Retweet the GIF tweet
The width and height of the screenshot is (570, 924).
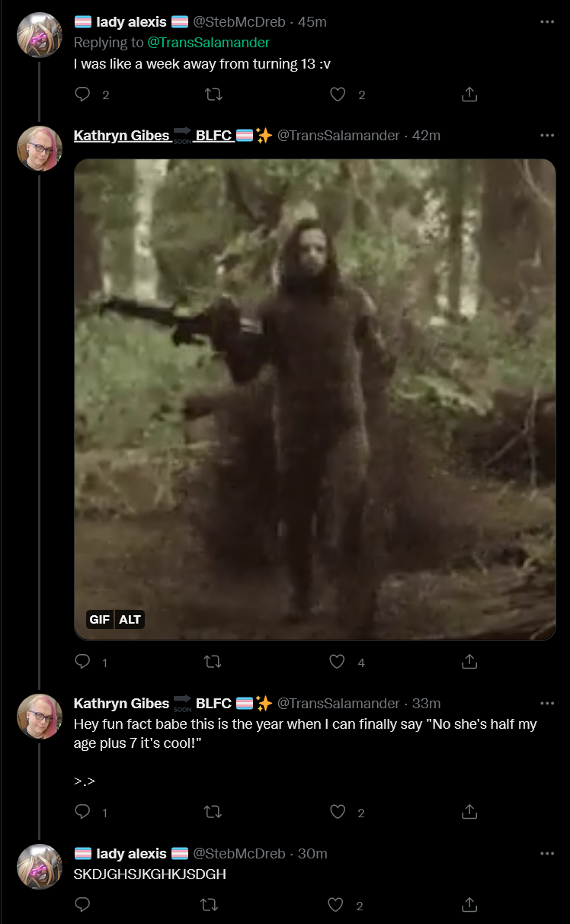[x=214, y=662]
